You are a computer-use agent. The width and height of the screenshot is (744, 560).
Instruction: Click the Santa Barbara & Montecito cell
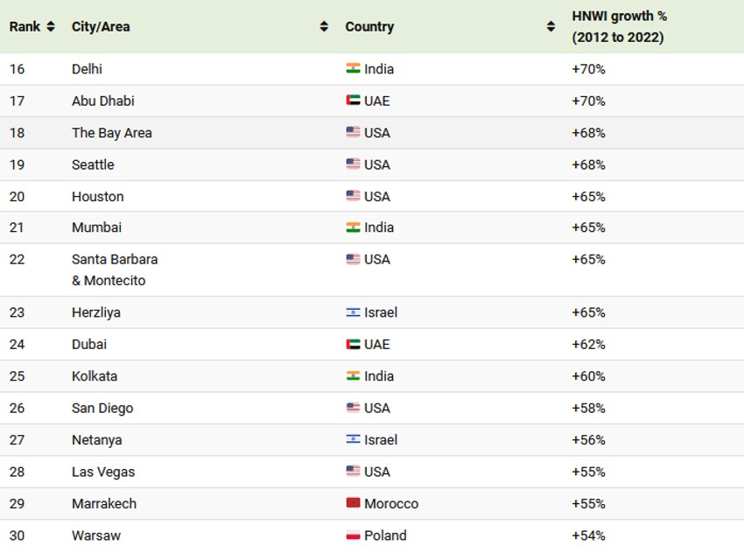coord(115,269)
